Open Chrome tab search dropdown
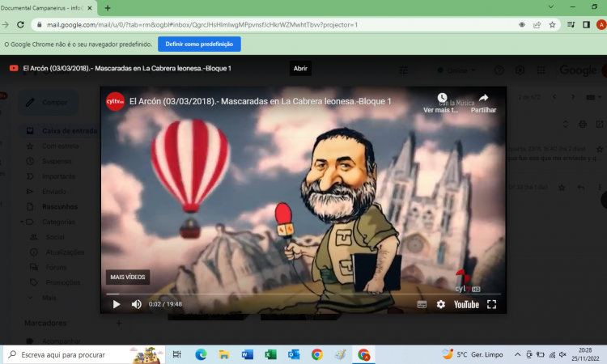Screen dimensions: 607x364 tap(551, 7)
